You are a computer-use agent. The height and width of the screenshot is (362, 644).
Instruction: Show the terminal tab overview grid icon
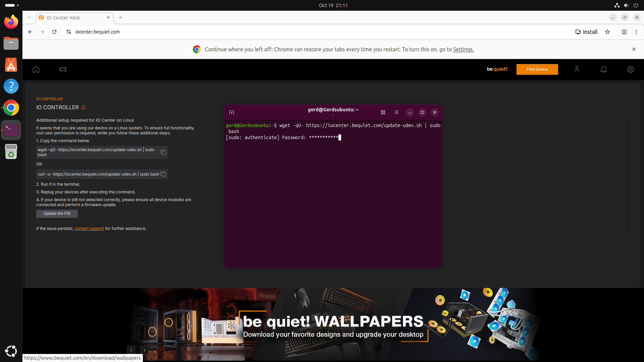coord(383,112)
